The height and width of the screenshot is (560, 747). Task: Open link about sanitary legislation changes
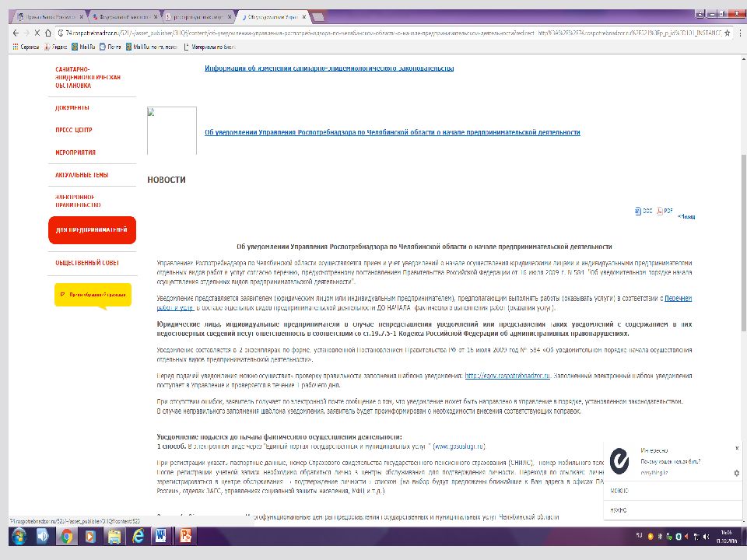point(329,68)
